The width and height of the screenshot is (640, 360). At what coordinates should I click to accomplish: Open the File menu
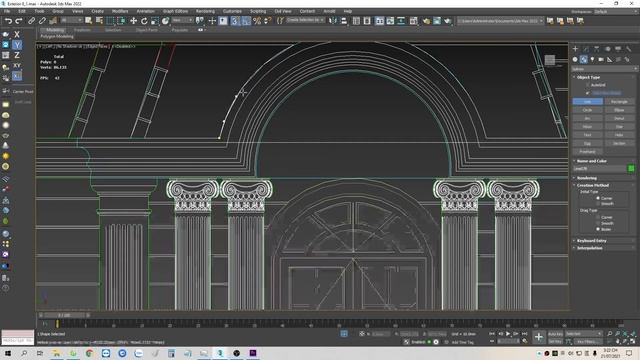(7, 11)
